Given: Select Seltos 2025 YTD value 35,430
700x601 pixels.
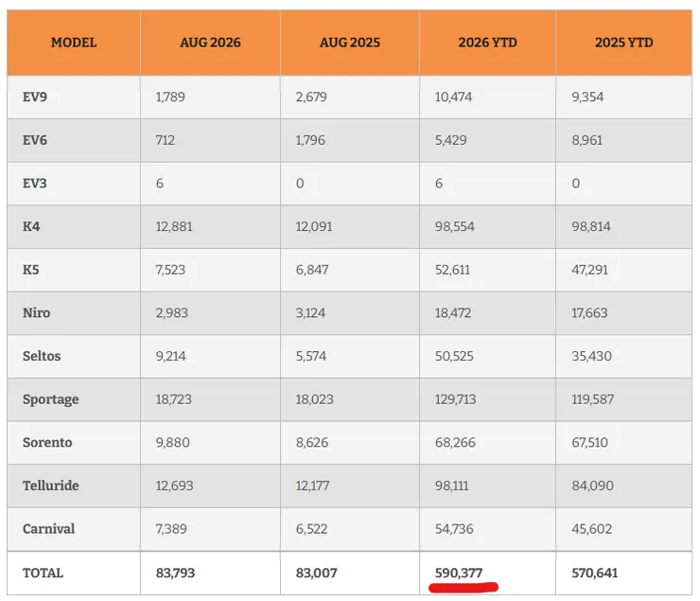Looking at the screenshot, I should pos(591,356).
